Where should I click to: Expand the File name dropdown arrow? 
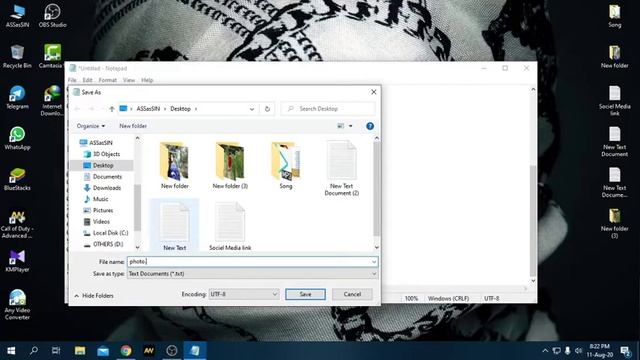(x=374, y=262)
